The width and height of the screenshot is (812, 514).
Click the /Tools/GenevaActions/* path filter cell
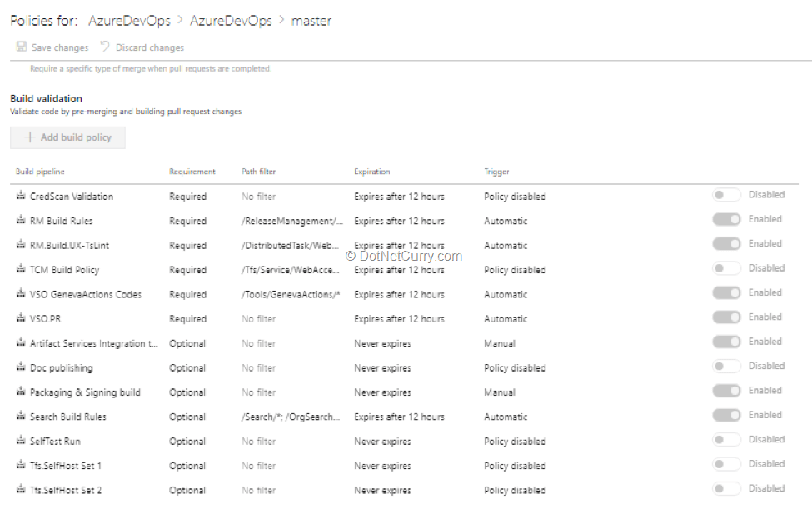(x=291, y=294)
